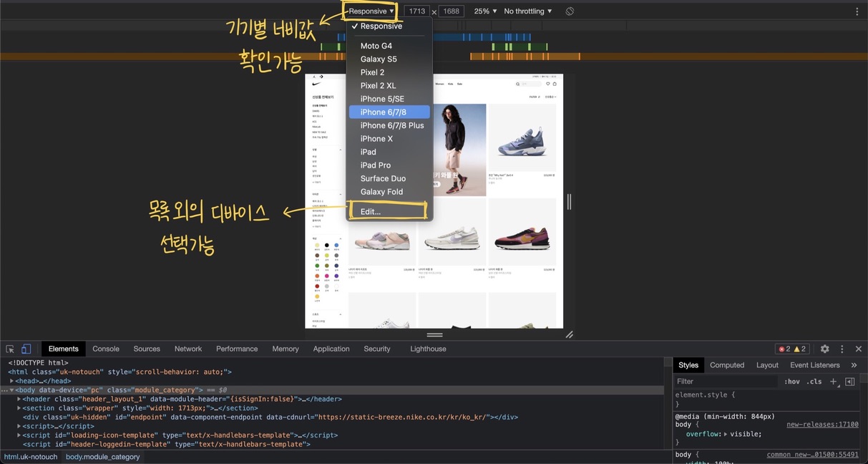Switch to the Lighthouse tab

point(428,349)
